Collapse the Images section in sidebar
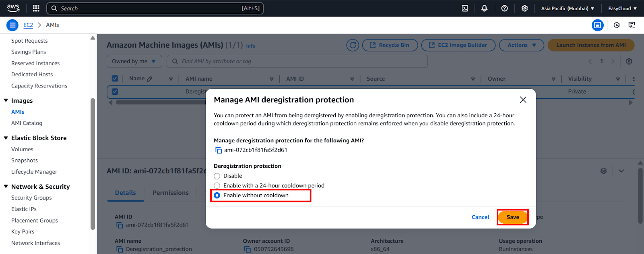 pyautogui.click(x=6, y=100)
